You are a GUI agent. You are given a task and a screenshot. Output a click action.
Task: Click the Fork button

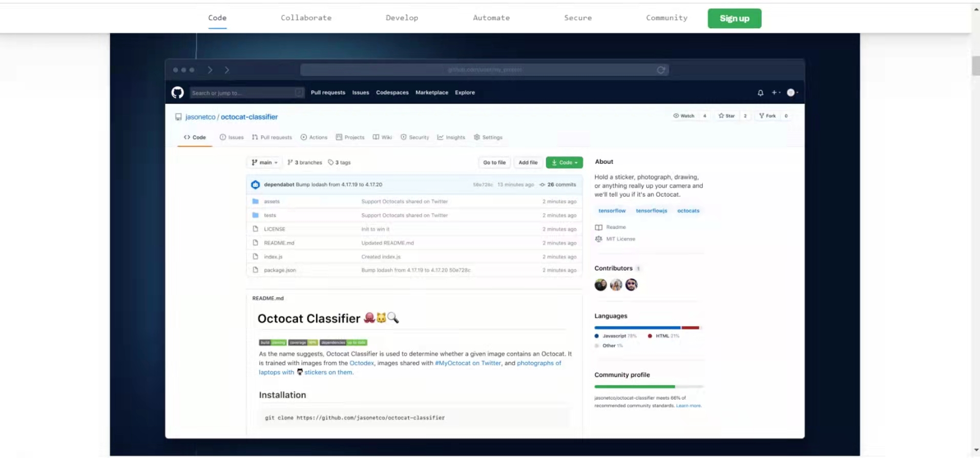(x=767, y=116)
